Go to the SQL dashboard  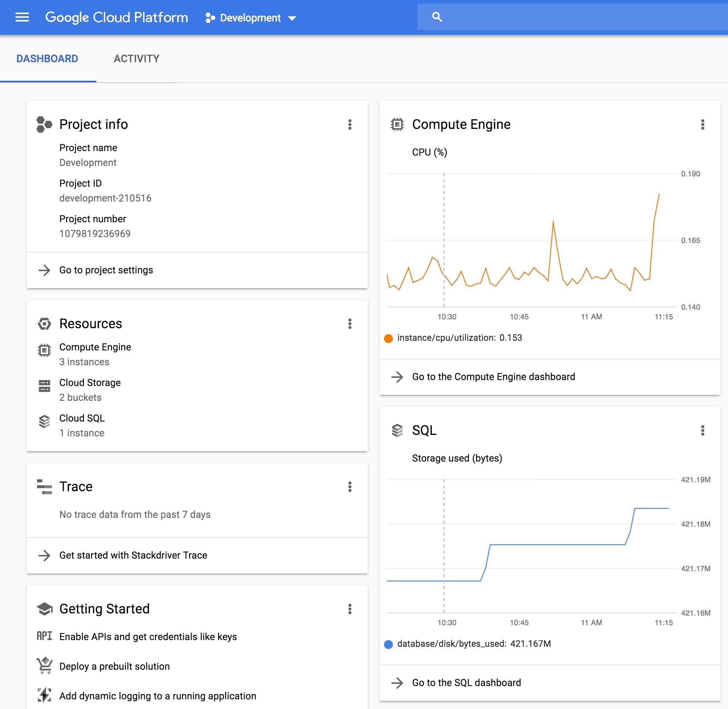pyautogui.click(x=466, y=683)
